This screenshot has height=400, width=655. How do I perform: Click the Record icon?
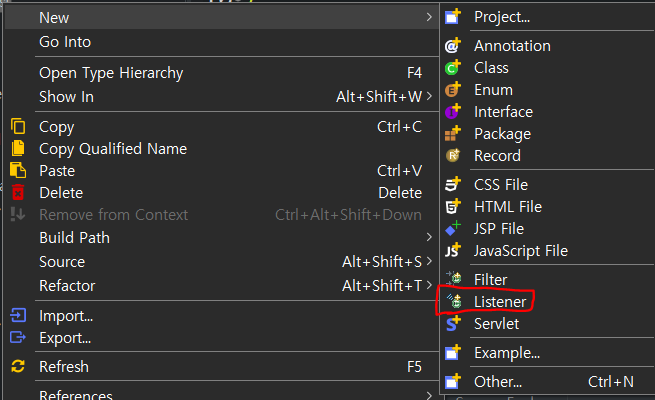pyautogui.click(x=453, y=156)
